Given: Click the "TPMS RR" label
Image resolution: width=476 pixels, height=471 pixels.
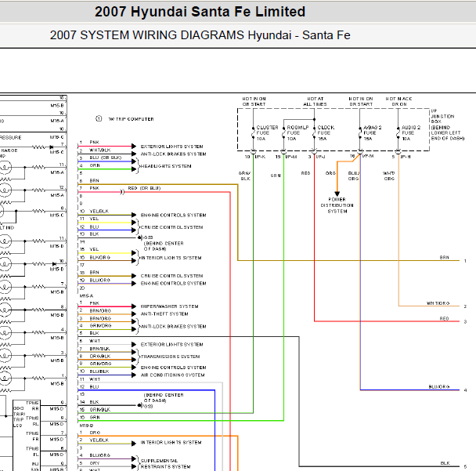Looking at the screenshot, I should 32,406.
